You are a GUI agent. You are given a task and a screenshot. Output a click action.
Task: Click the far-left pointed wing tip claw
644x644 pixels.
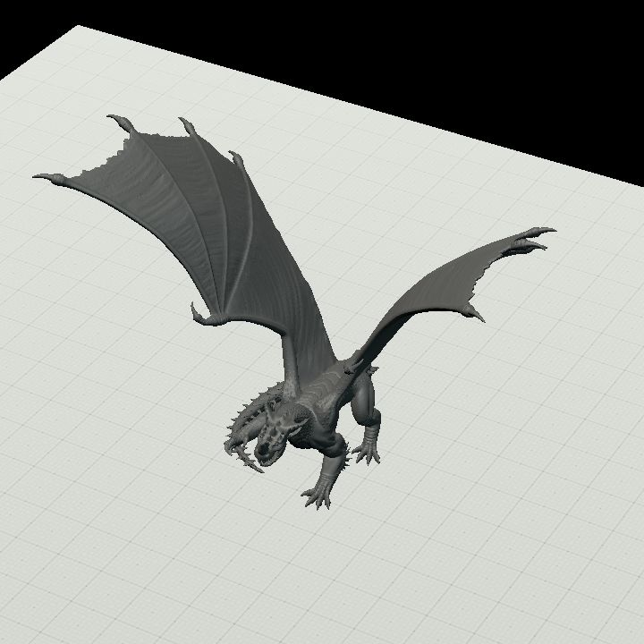pos(49,178)
